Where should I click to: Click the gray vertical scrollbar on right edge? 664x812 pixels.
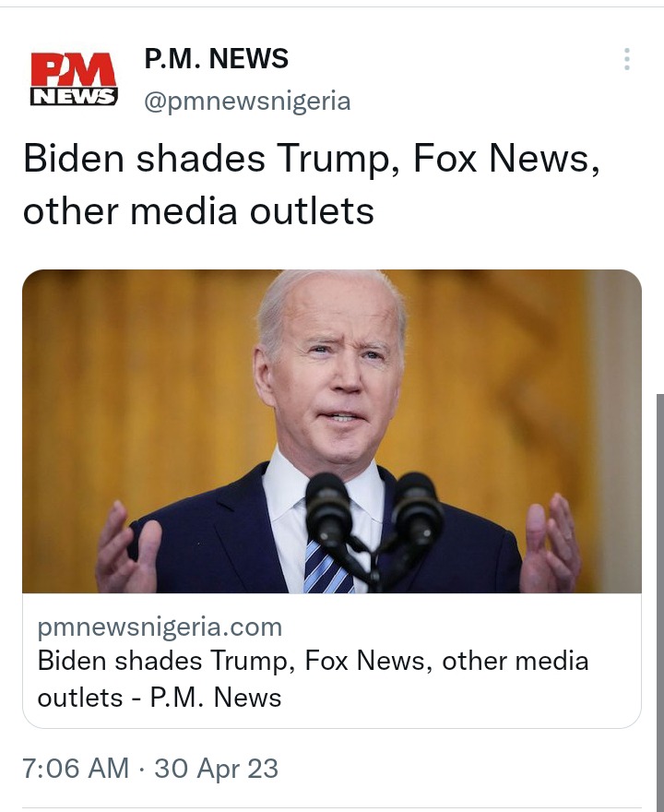tap(660, 601)
